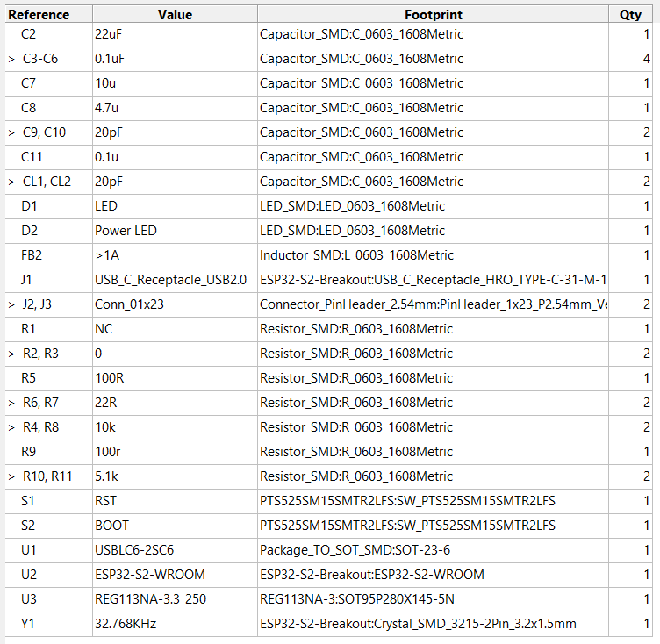The height and width of the screenshot is (644, 660).
Task: Click the Footprint column header
Action: 434,15
